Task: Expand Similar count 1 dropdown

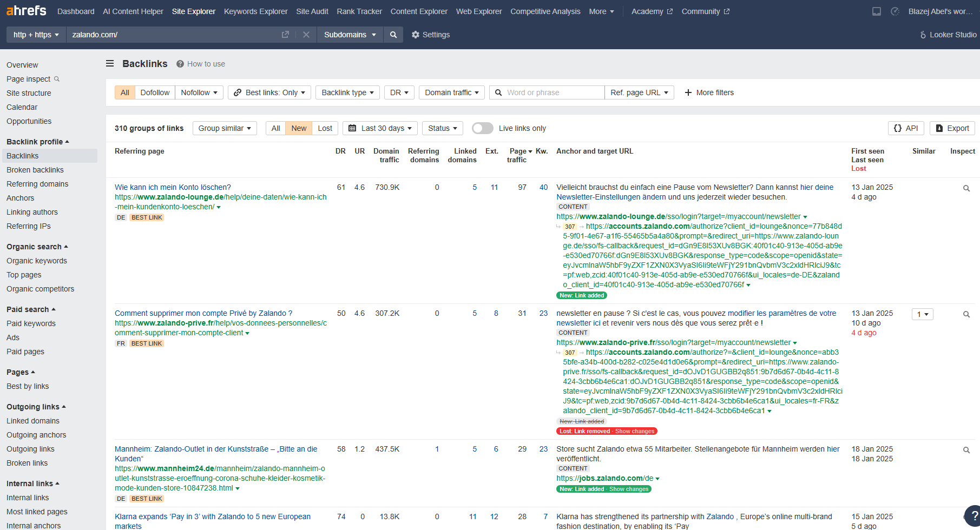Action: coord(923,314)
